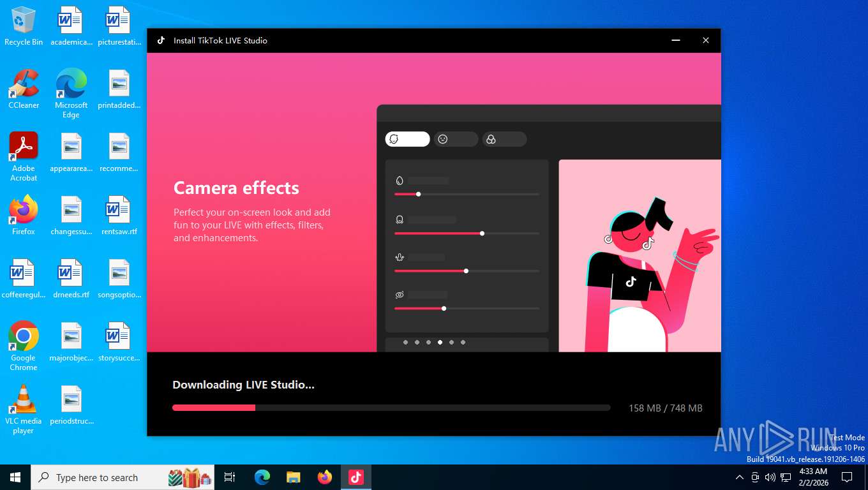Select the recomme... image file
Image resolution: width=868 pixels, height=490 pixels.
click(x=119, y=152)
